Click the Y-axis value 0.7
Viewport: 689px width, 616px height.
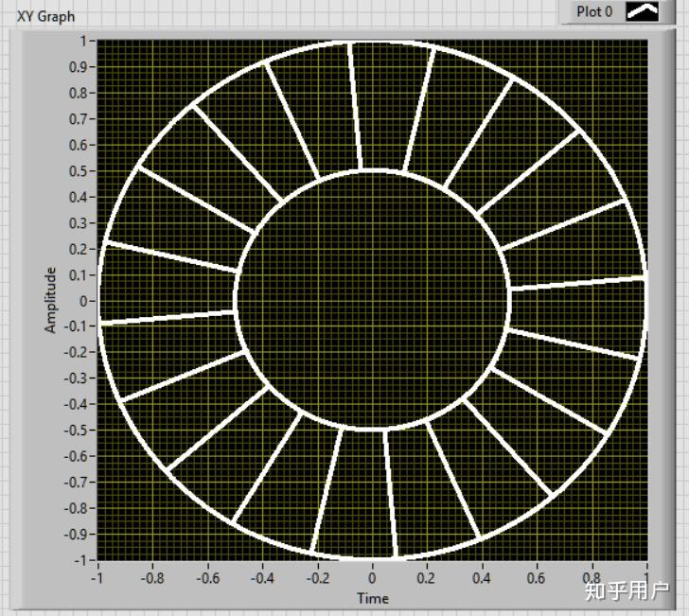pos(79,119)
